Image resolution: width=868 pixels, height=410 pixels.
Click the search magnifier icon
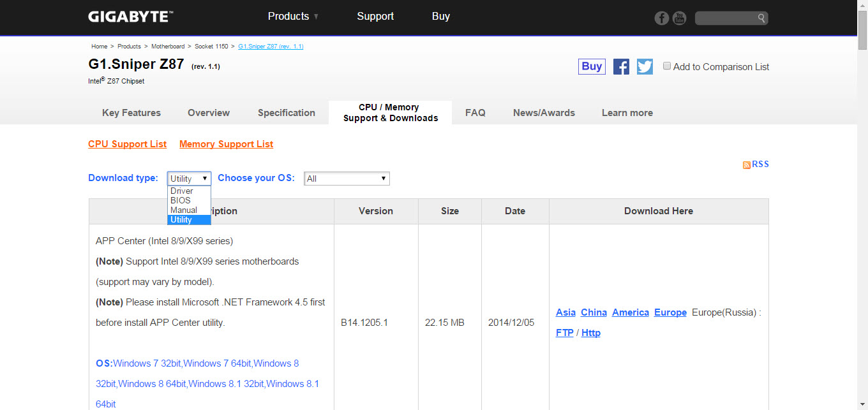click(x=761, y=18)
